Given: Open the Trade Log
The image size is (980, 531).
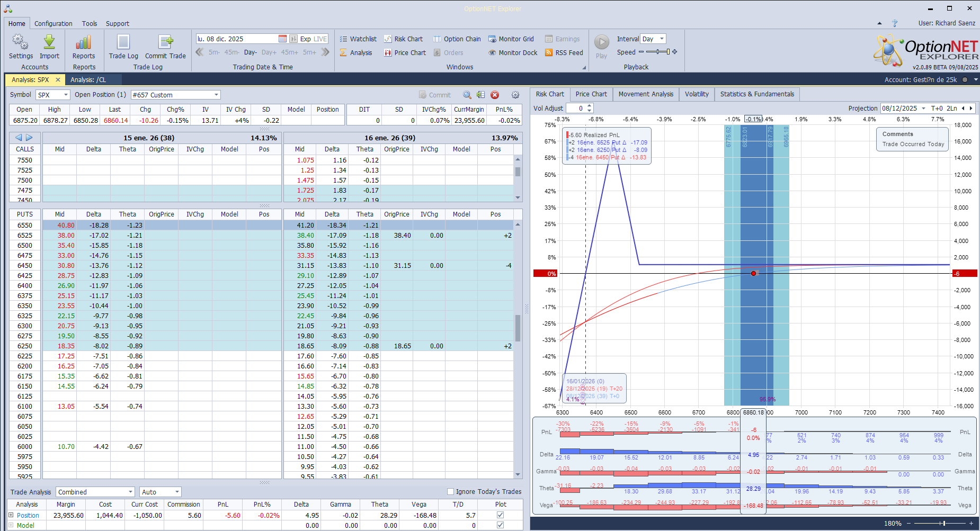Looking at the screenshot, I should coord(123,47).
